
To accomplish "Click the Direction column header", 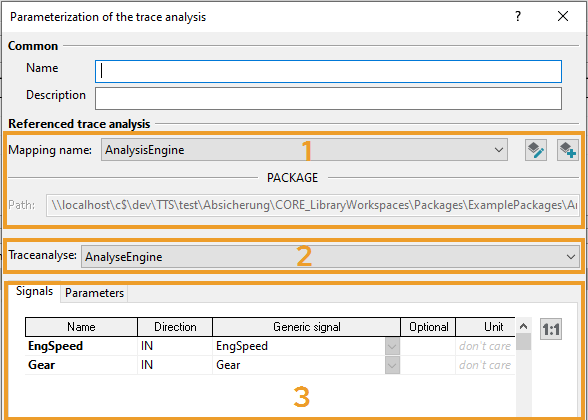I will coord(175,327).
